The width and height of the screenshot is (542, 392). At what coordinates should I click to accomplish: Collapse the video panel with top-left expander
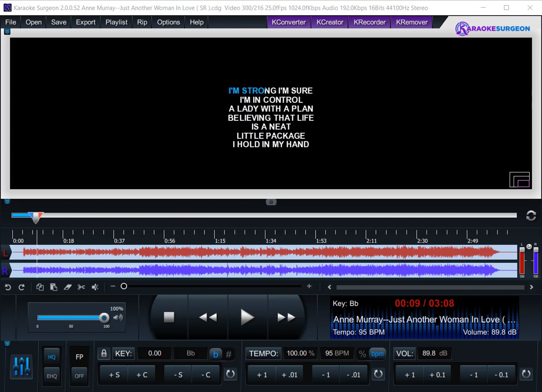pyautogui.click(x=7, y=32)
